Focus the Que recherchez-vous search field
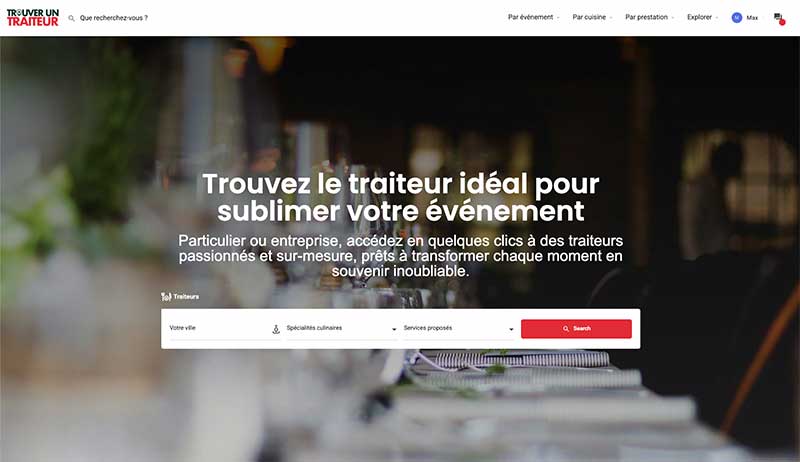Image resolution: width=800 pixels, height=462 pixels. 114,18
